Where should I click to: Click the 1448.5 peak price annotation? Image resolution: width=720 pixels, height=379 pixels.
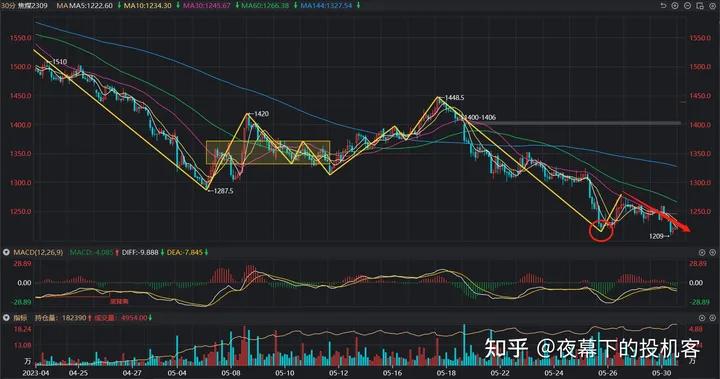pos(454,97)
